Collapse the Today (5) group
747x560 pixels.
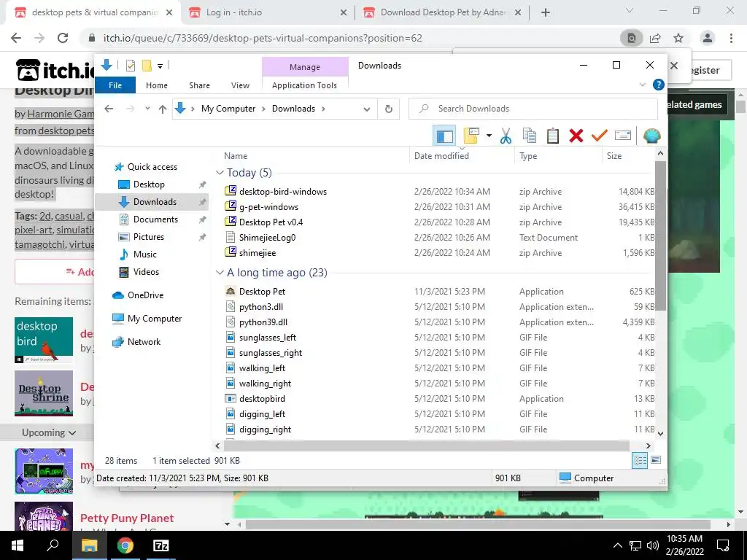[x=220, y=172]
